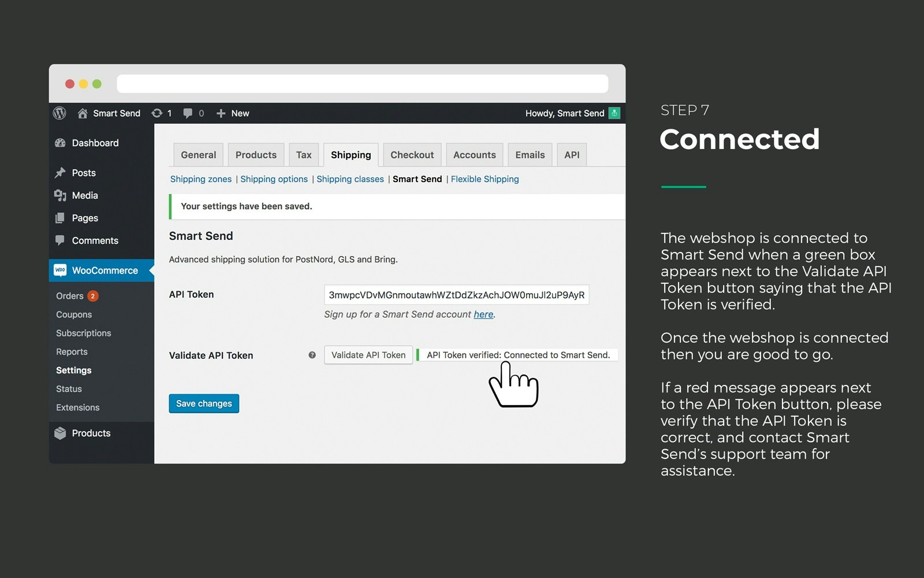
Task: Click the 'Validate API Token' field label
Action: pos(211,355)
